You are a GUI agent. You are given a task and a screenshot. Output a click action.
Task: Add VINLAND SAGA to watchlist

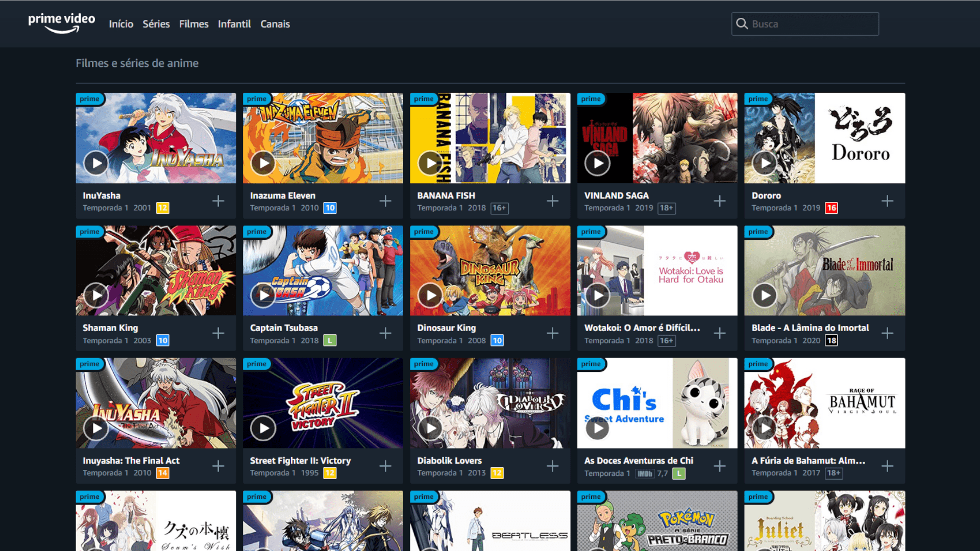(720, 201)
